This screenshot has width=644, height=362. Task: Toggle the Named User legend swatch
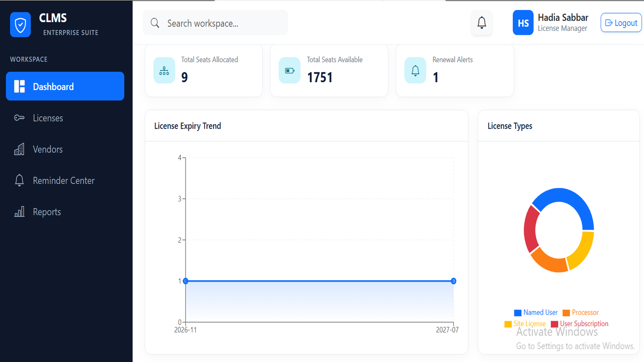pyautogui.click(x=518, y=313)
